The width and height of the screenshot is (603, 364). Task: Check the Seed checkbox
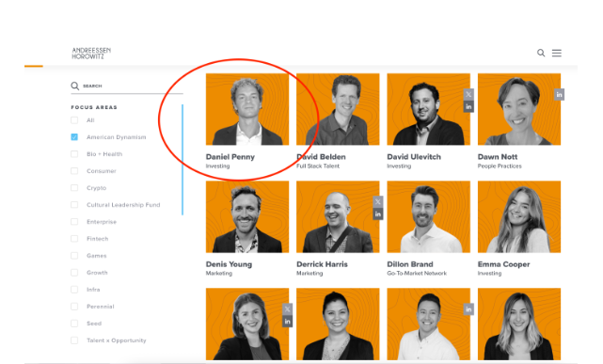coord(74,324)
